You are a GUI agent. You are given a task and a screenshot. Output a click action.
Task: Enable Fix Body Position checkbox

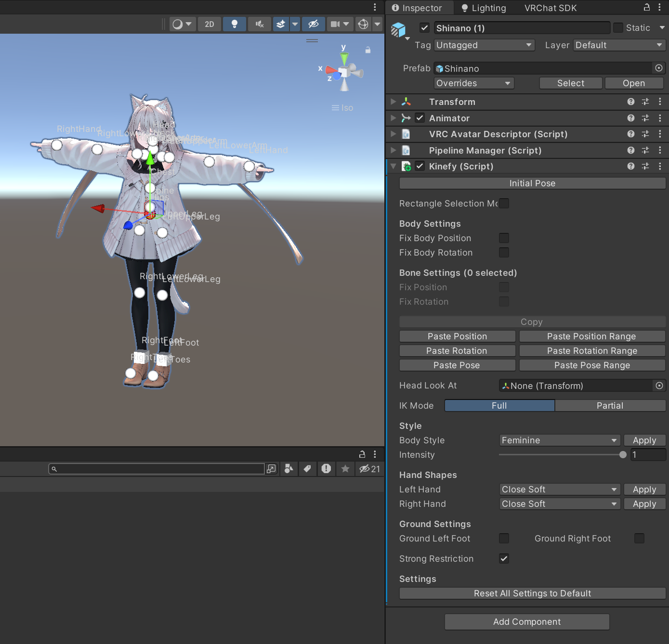pos(504,238)
